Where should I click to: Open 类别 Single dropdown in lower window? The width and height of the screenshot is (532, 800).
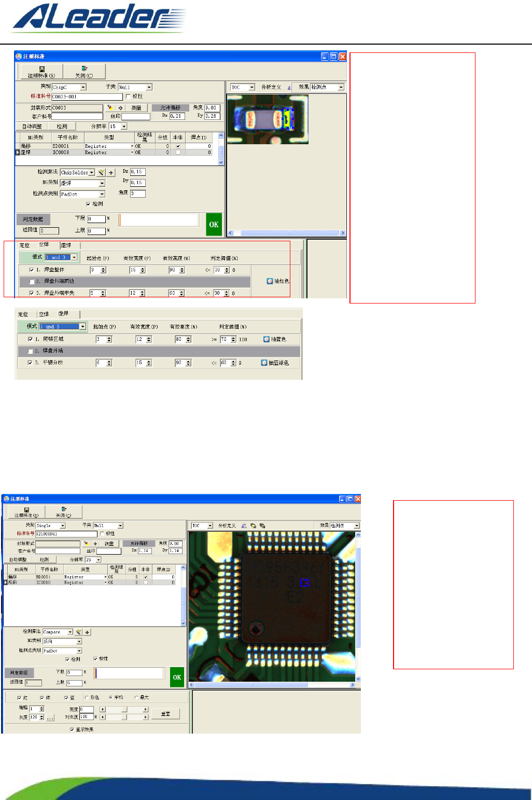(x=63, y=526)
